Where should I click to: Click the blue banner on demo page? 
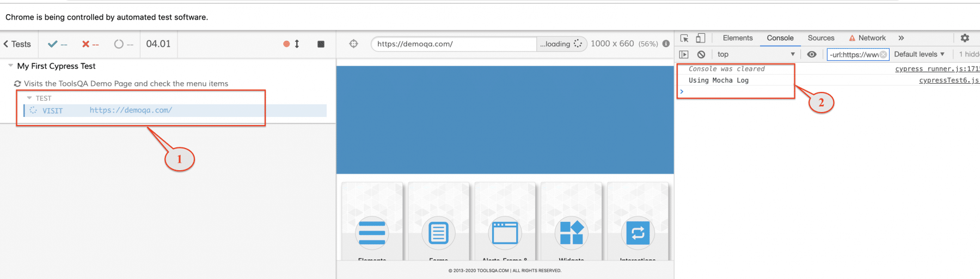tap(505, 120)
